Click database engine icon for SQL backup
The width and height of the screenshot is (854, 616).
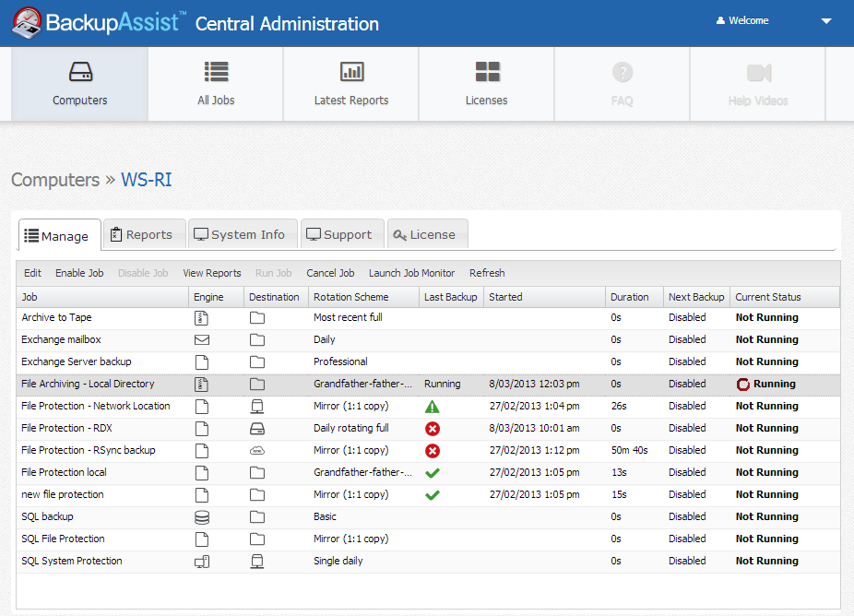[202, 517]
